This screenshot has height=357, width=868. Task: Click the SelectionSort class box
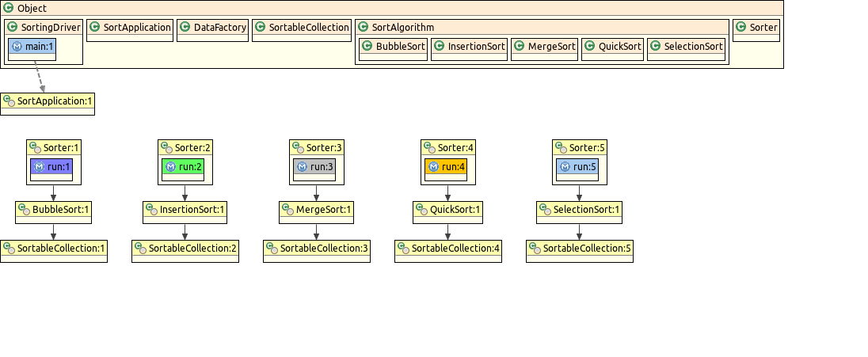coord(687,47)
